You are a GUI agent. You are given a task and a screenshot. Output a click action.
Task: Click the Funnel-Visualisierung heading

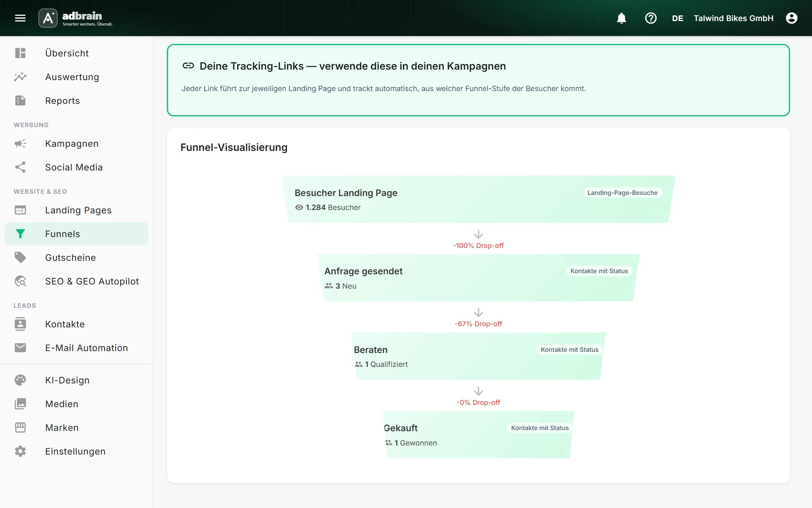point(234,147)
